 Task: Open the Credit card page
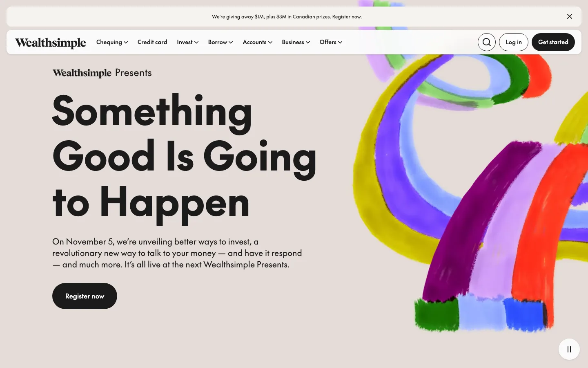(152, 42)
